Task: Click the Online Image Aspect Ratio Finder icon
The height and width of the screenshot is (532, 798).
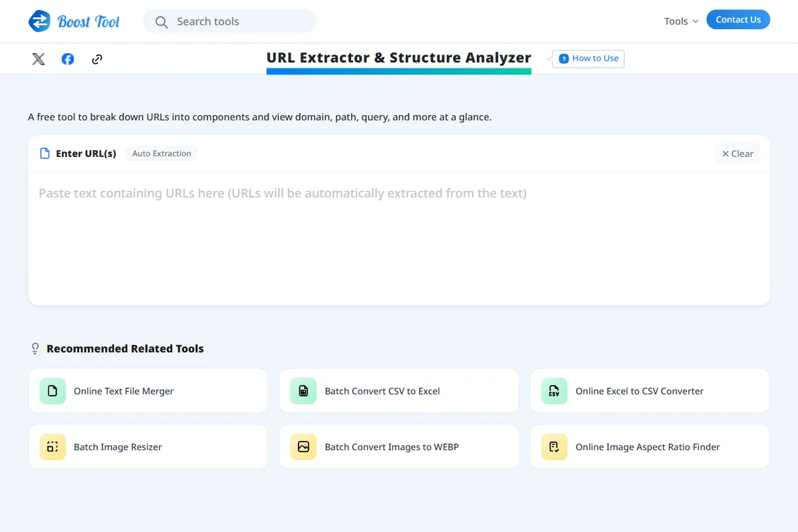Action: pyautogui.click(x=554, y=447)
